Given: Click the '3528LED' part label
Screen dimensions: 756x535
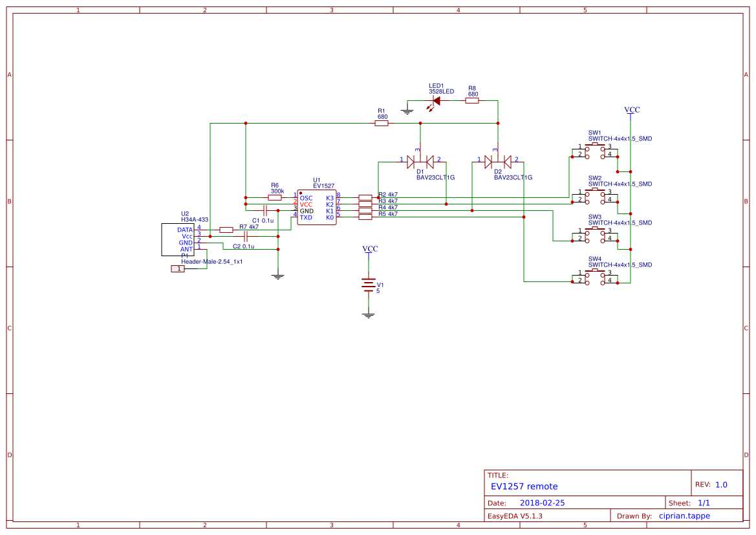Looking at the screenshot, I should (441, 92).
